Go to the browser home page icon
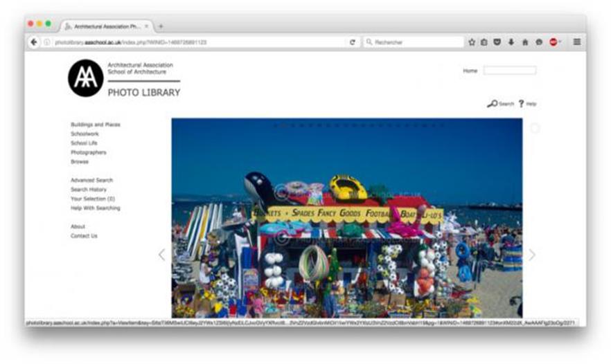The width and height of the screenshot is (611, 364). [x=525, y=42]
